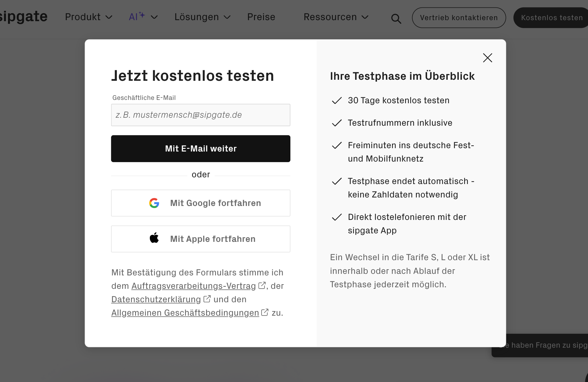This screenshot has height=382, width=588.
Task: Close the signup modal with the X
Action: click(x=487, y=58)
